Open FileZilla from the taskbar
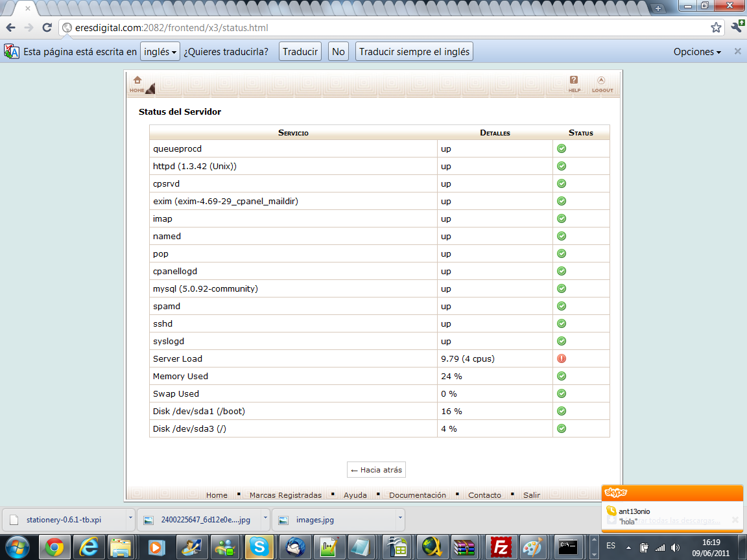Viewport: 747px width, 560px height. pyautogui.click(x=499, y=547)
